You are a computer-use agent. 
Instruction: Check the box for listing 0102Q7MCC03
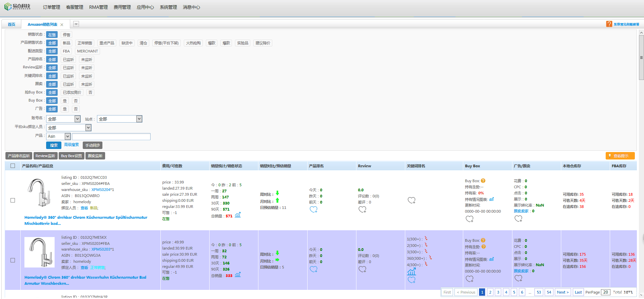pyautogui.click(x=13, y=200)
